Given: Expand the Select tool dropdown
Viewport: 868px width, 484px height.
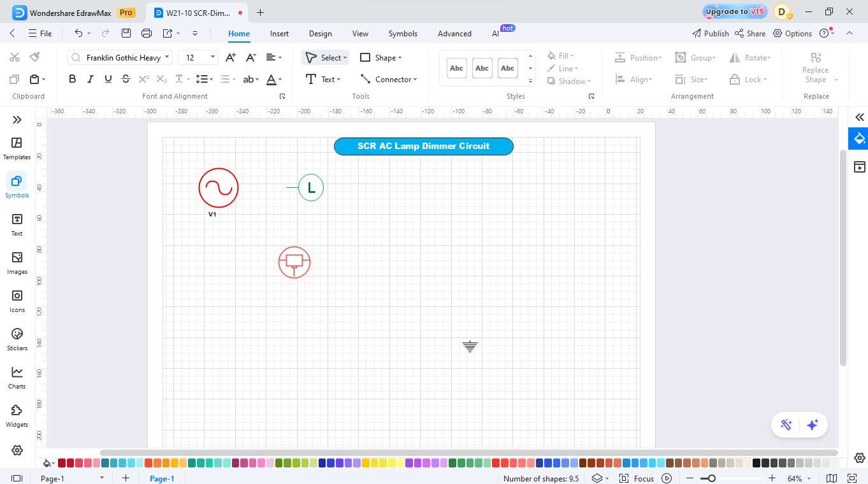Looking at the screenshot, I should coord(345,58).
